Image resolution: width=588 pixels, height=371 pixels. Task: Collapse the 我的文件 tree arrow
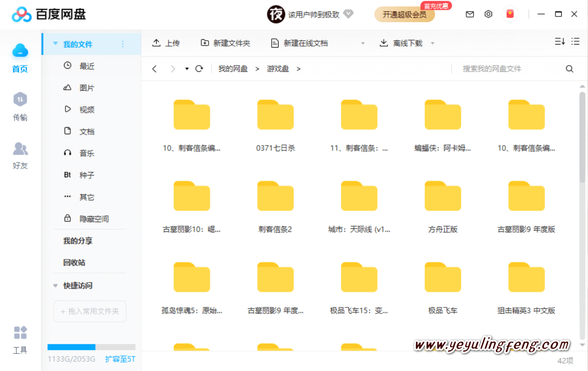(x=55, y=44)
